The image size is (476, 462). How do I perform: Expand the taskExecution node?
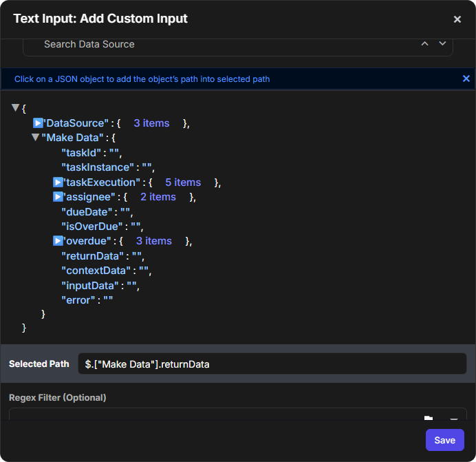(58, 182)
